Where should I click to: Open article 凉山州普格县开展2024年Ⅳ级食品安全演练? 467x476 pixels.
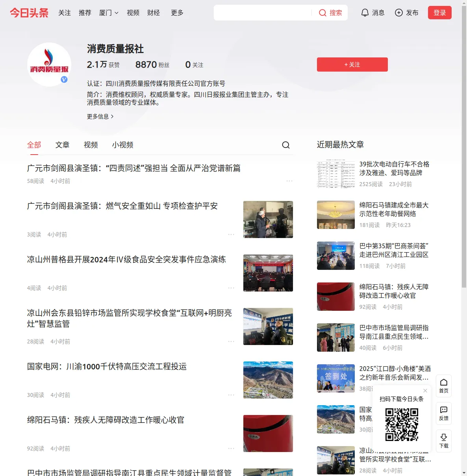tap(126, 260)
